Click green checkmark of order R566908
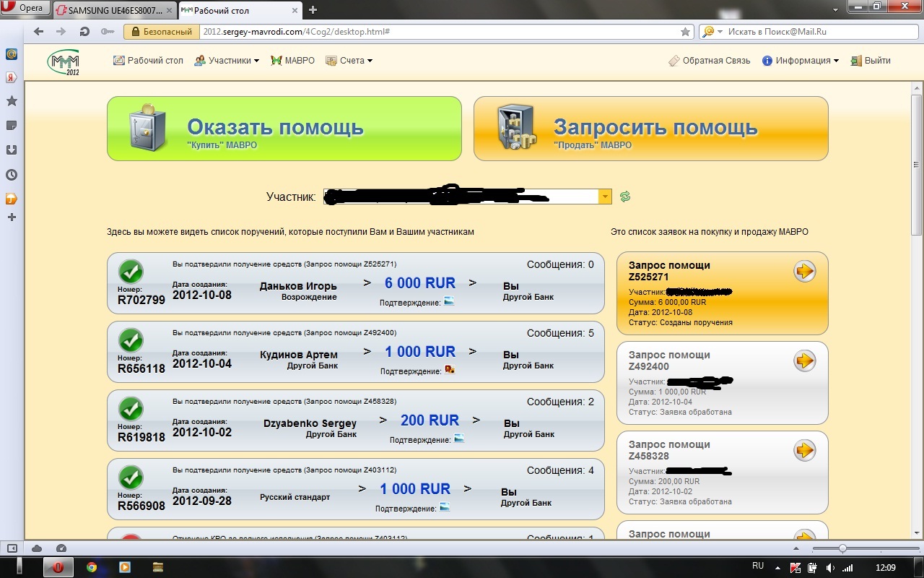Screen dimensions: 924x578 point(131,478)
